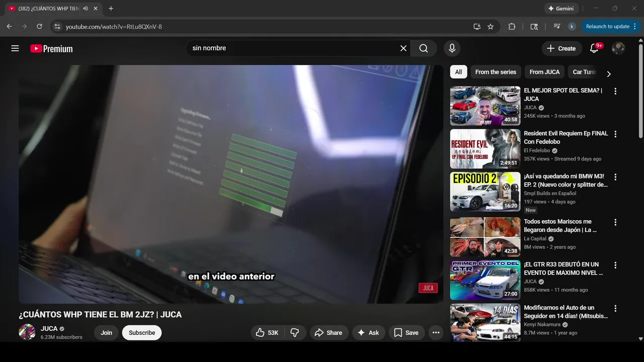Viewport: 644px width, 362px height.
Task: Open the YouTube guide hamburger menu
Action: 15,48
